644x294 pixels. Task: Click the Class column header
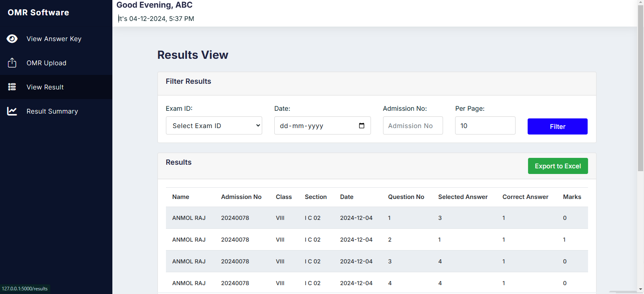click(284, 197)
